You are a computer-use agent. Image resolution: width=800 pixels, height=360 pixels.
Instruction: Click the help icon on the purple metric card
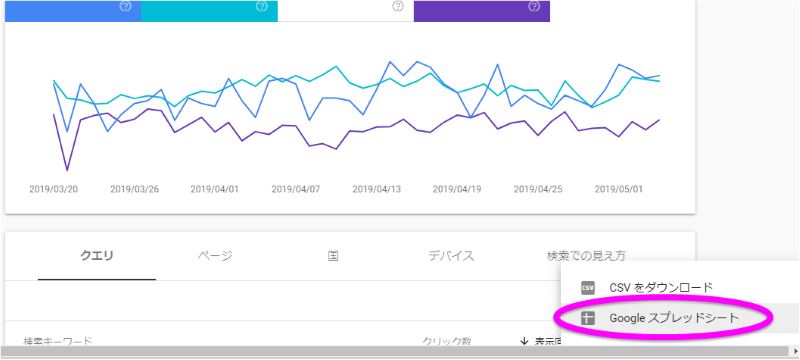point(534,7)
